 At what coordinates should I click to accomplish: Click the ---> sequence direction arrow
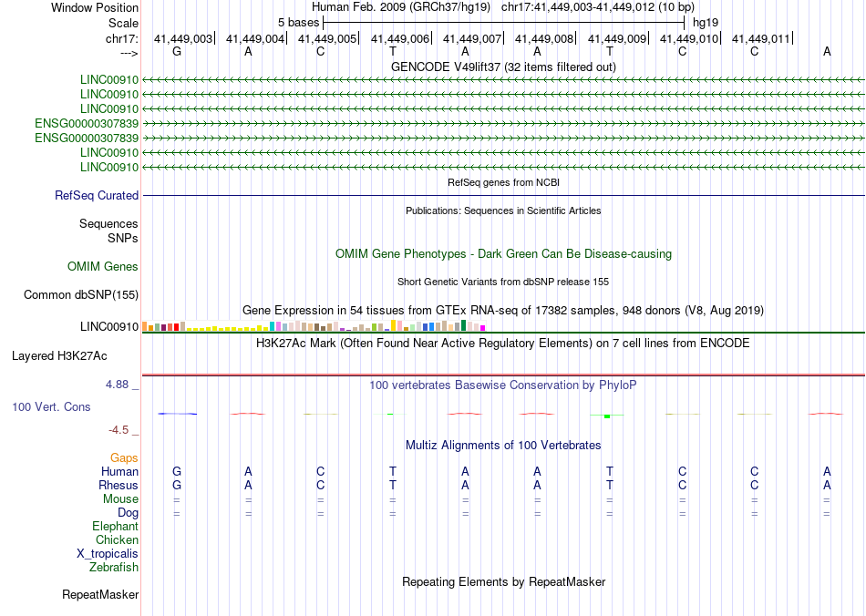coord(129,53)
